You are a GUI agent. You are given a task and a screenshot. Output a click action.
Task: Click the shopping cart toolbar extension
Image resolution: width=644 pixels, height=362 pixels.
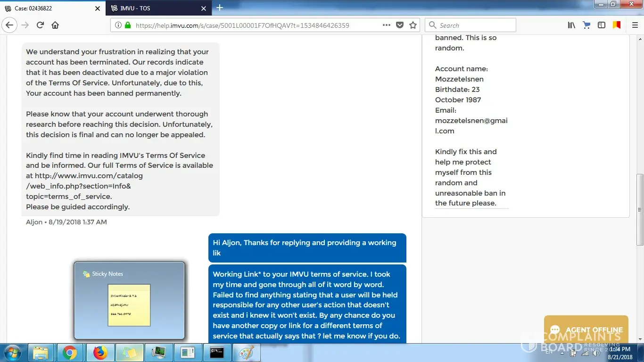pos(586,25)
